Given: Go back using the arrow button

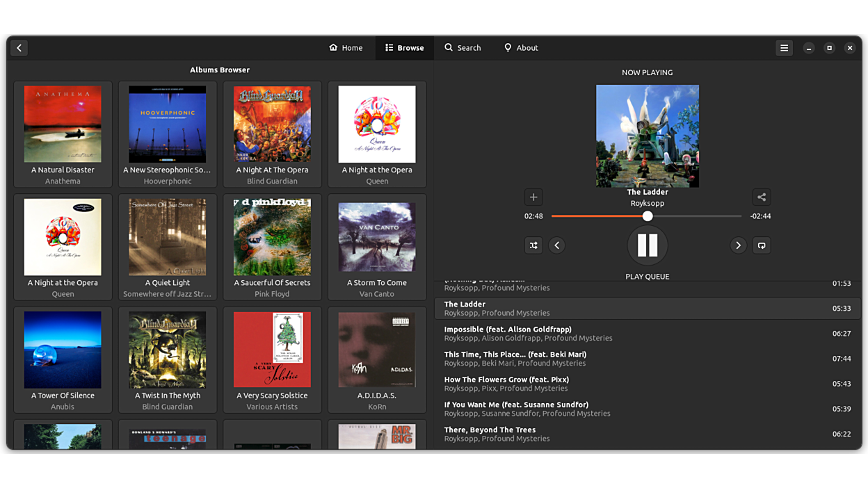Looking at the screenshot, I should pos(19,48).
